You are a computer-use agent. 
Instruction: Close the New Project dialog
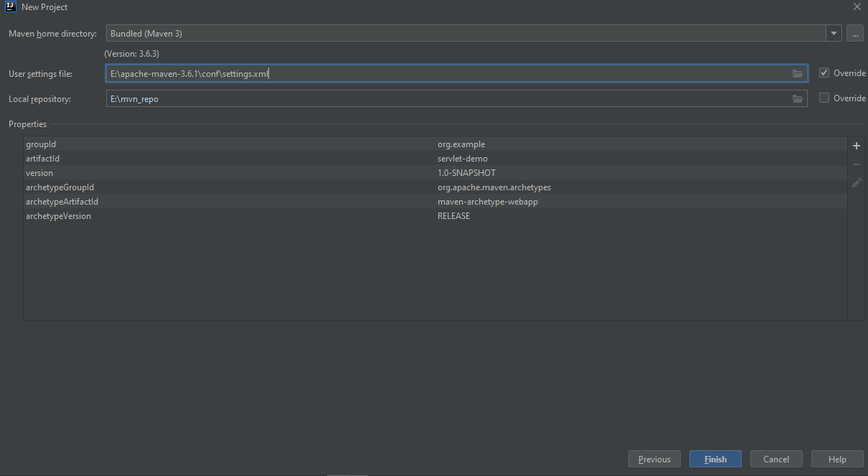[x=857, y=6]
